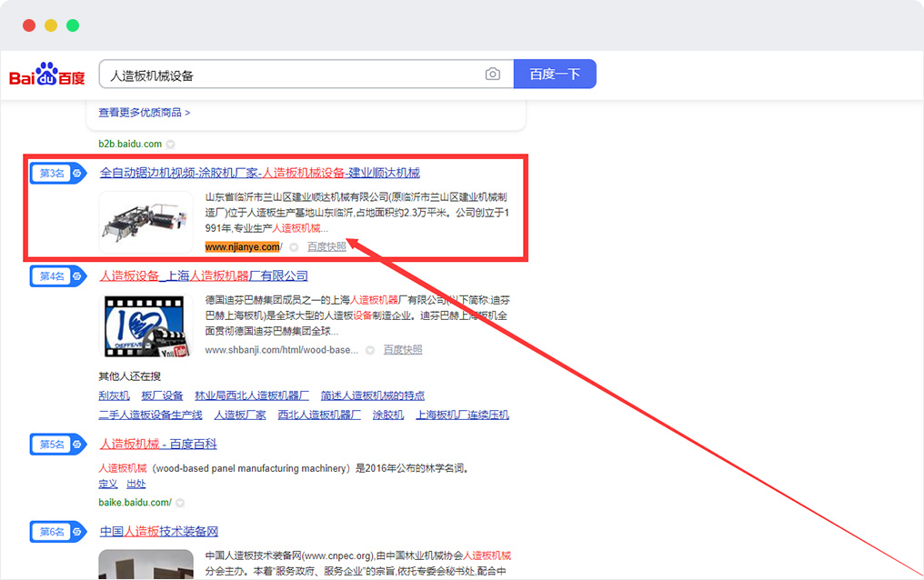This screenshot has height=580, width=924.
Task: Click the snippet mentioning www.cnpec.org
Action: point(358,564)
